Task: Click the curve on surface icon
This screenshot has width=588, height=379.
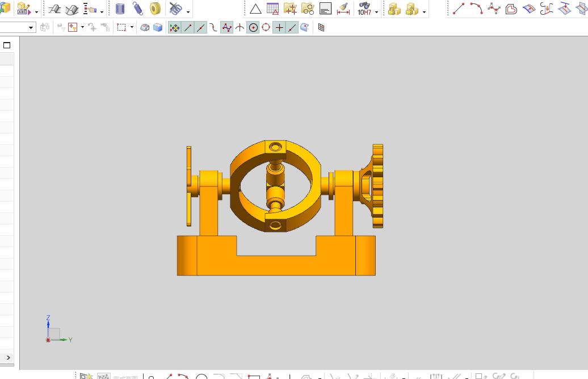Action: pyautogui.click(x=529, y=9)
